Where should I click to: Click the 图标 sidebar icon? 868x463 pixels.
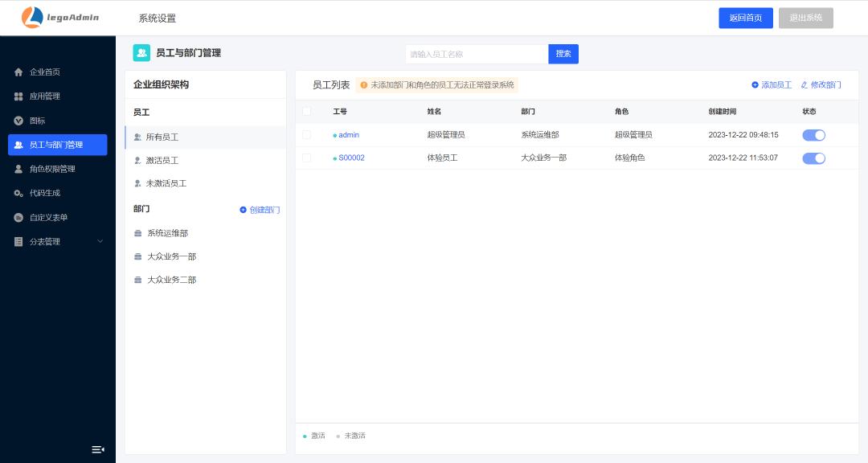18,121
